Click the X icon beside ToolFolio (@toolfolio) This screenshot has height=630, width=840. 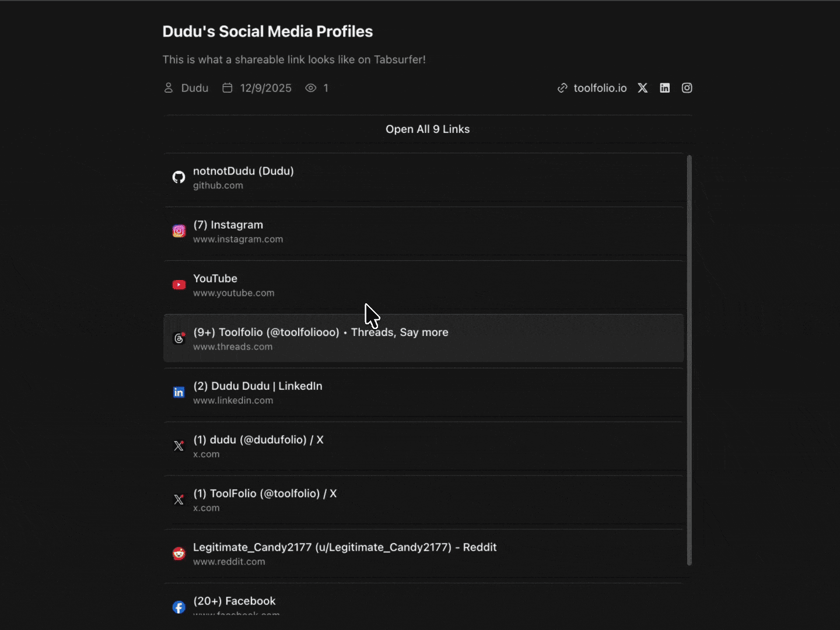tap(179, 500)
